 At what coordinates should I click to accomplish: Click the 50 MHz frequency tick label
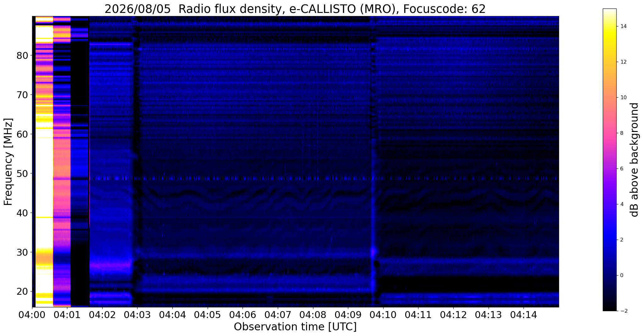(22, 174)
